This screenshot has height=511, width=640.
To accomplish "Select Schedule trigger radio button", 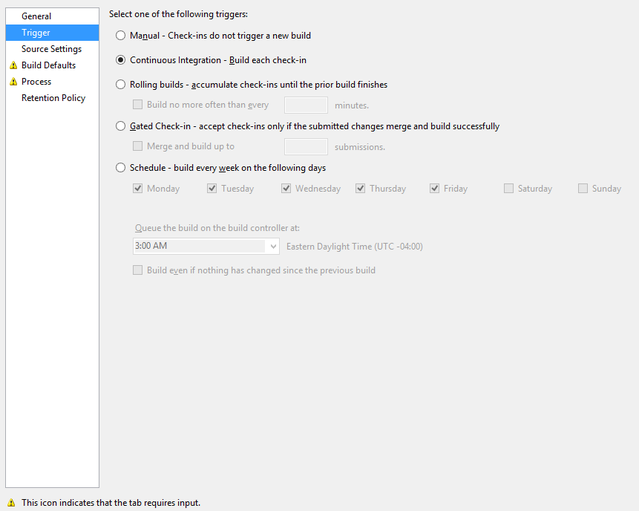I will [x=120, y=168].
